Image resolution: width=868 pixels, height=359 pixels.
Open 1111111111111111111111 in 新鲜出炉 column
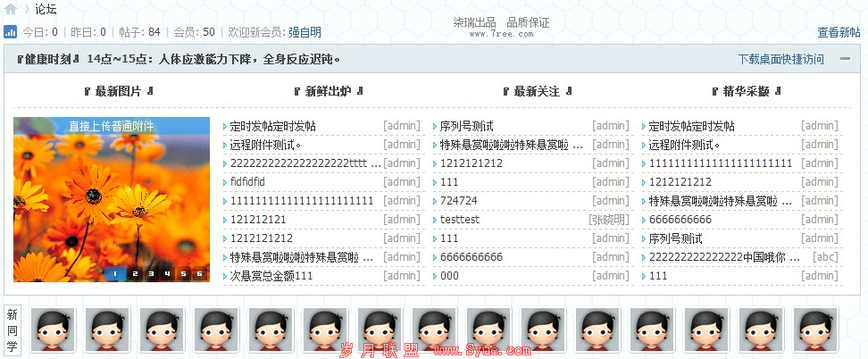coord(302,201)
